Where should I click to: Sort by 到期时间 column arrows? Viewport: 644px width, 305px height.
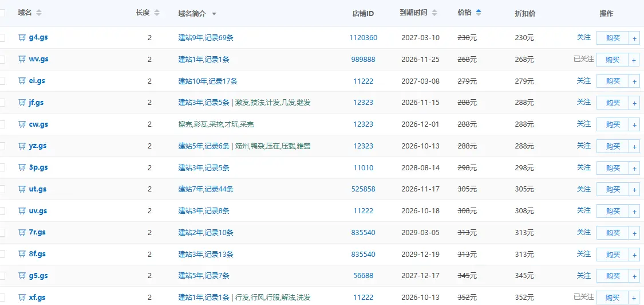tap(434, 13)
